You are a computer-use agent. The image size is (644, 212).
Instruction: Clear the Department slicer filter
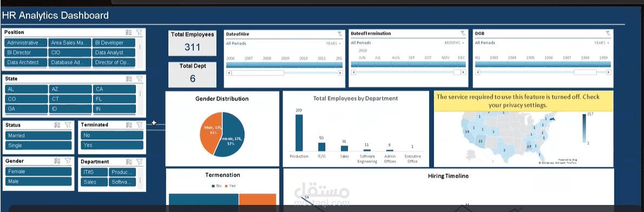[x=139, y=162]
